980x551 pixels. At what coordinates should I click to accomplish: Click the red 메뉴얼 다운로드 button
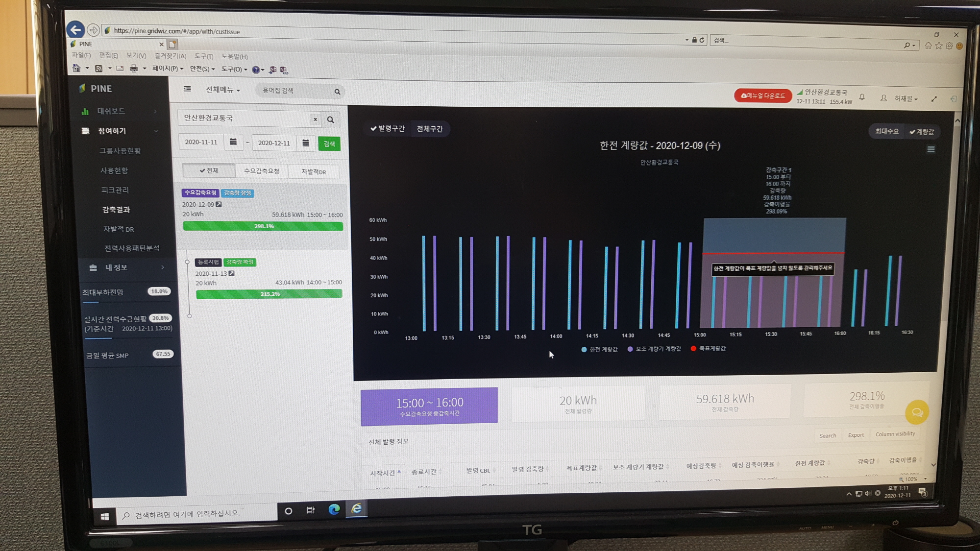tap(762, 96)
